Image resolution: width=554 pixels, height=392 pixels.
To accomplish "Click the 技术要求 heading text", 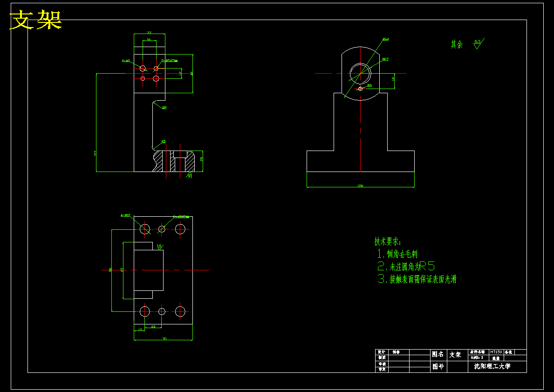I will coord(388,241).
